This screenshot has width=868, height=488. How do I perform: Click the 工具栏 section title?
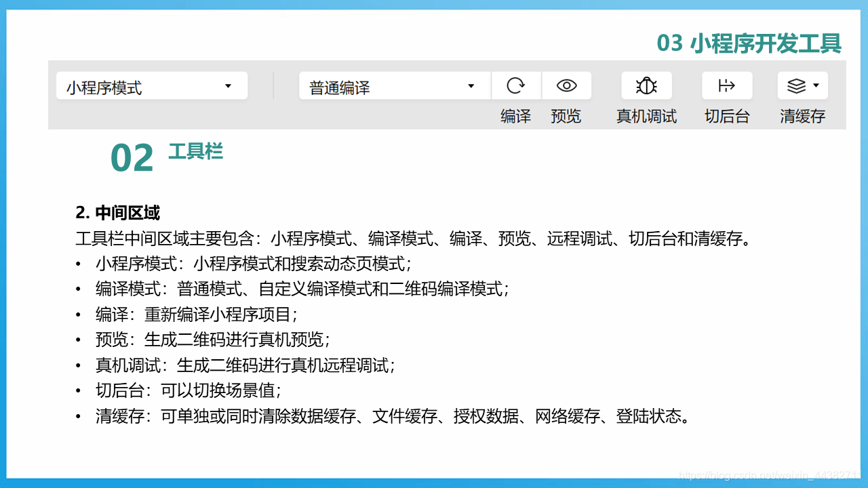point(195,151)
